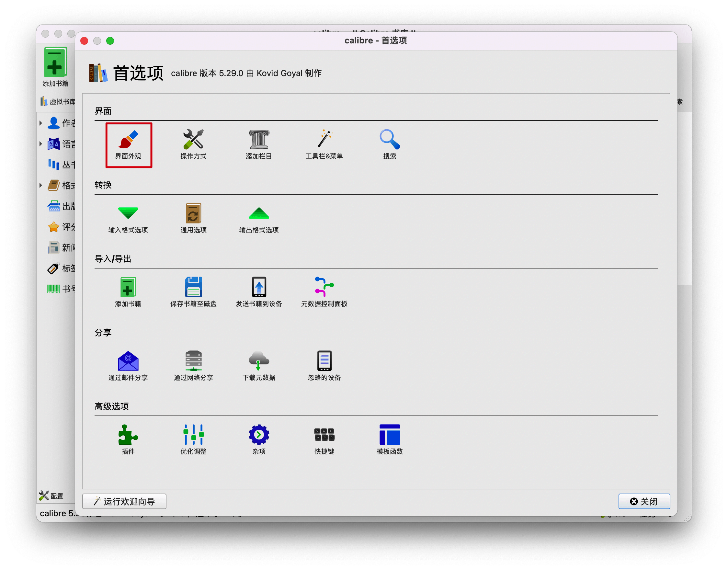Open 下载元数据 settings
The width and height of the screenshot is (728, 570).
[259, 366]
